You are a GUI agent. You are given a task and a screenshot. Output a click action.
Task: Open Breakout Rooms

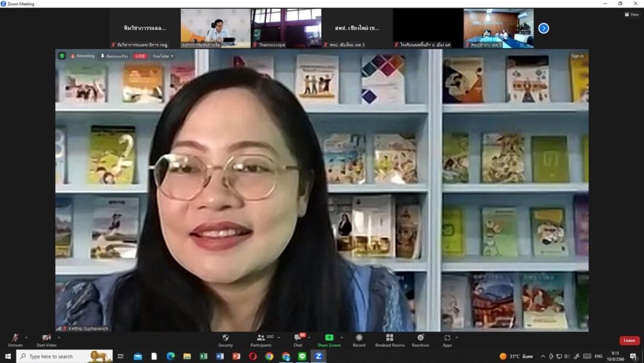pyautogui.click(x=390, y=339)
